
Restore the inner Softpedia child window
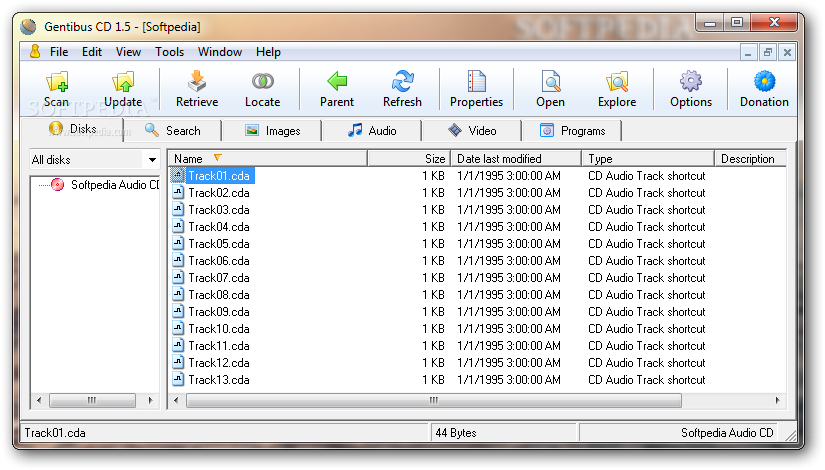pyautogui.click(x=768, y=52)
